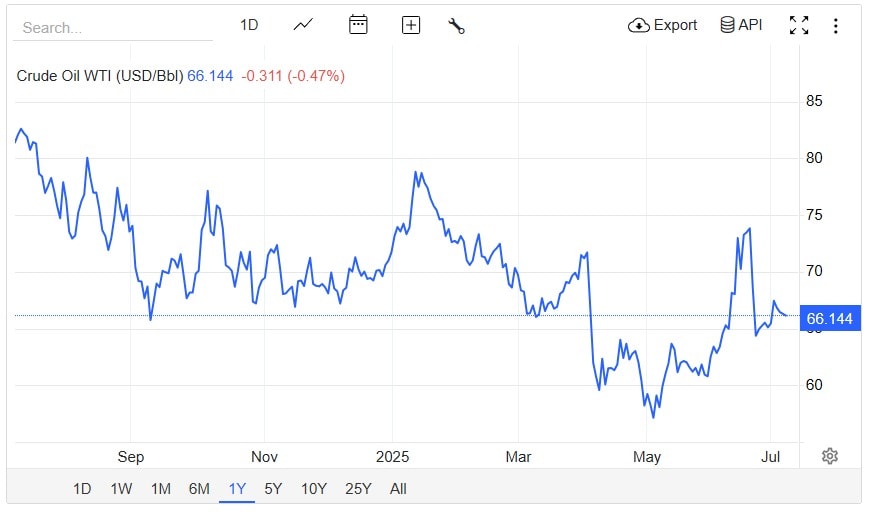Open the wrench tools icon

pyautogui.click(x=456, y=26)
